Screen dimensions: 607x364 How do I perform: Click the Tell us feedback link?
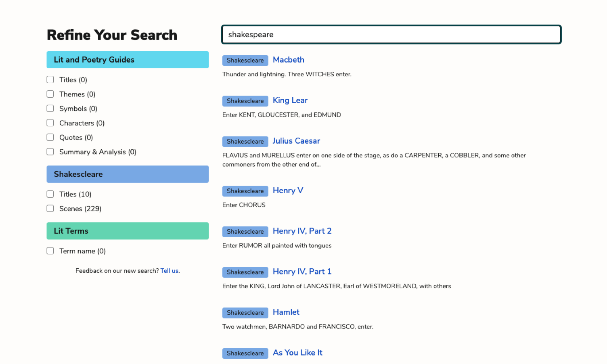pos(169,270)
